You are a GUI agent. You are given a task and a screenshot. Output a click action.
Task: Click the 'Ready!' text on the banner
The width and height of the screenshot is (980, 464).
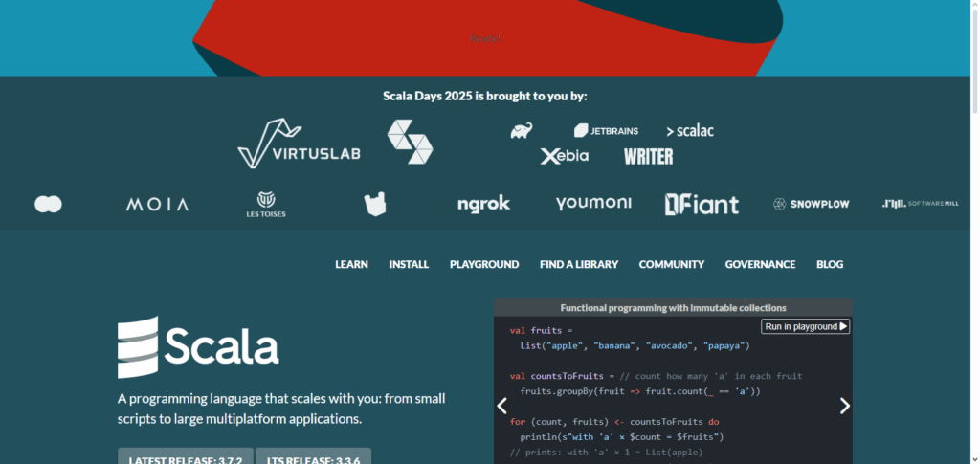pyautogui.click(x=485, y=38)
